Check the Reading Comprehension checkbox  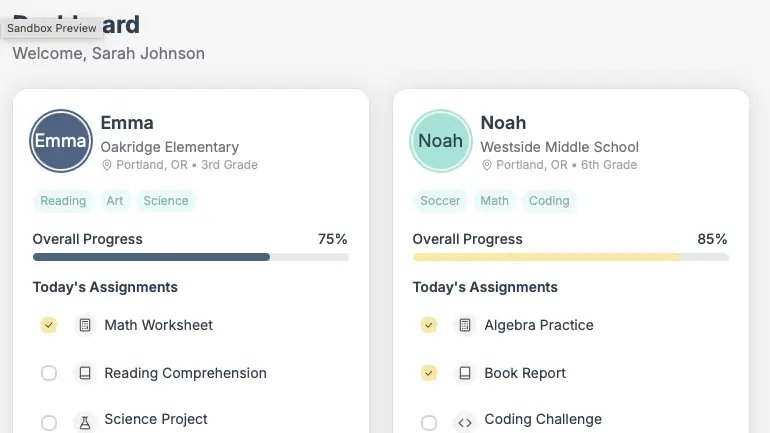tap(49, 373)
